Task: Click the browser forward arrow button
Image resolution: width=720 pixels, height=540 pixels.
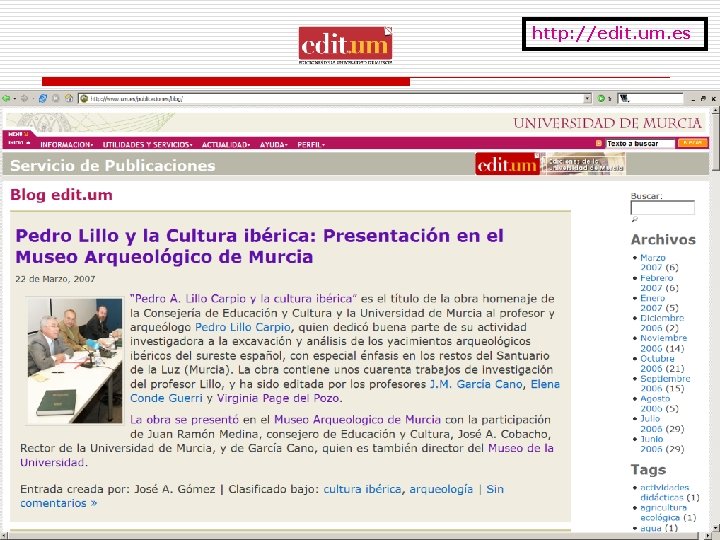Action: [x=24, y=98]
